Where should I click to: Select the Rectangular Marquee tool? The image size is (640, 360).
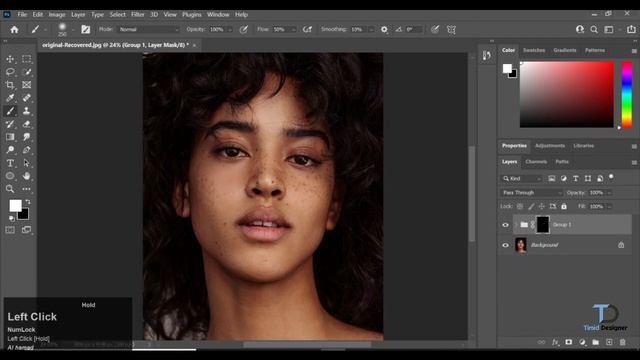27,59
